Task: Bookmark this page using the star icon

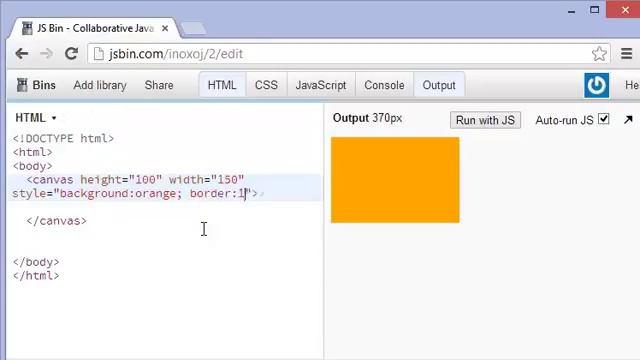Action: [599, 53]
